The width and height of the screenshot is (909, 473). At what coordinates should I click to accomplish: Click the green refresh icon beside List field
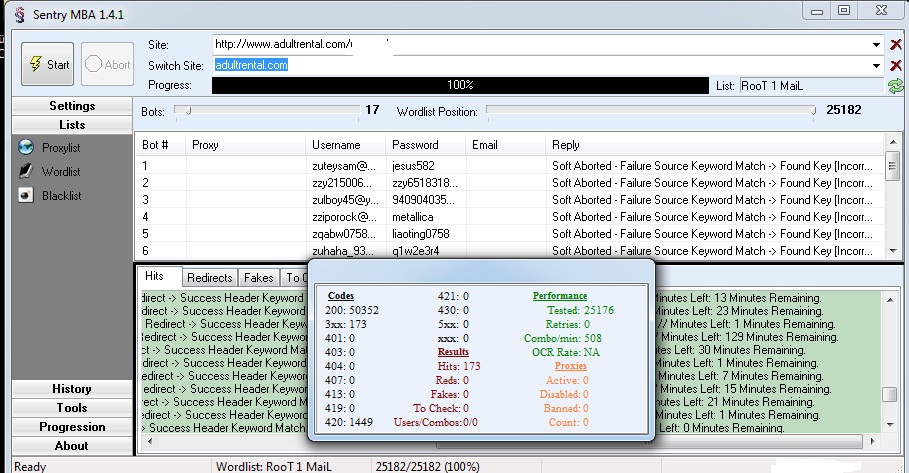point(896,86)
